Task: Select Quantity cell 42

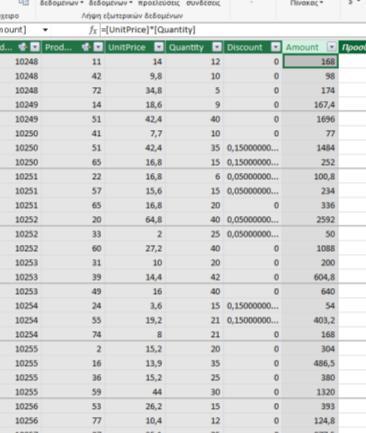Action: point(194,277)
